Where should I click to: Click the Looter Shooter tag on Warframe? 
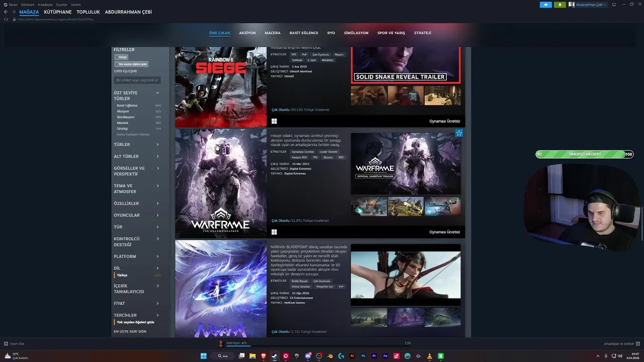point(329,152)
